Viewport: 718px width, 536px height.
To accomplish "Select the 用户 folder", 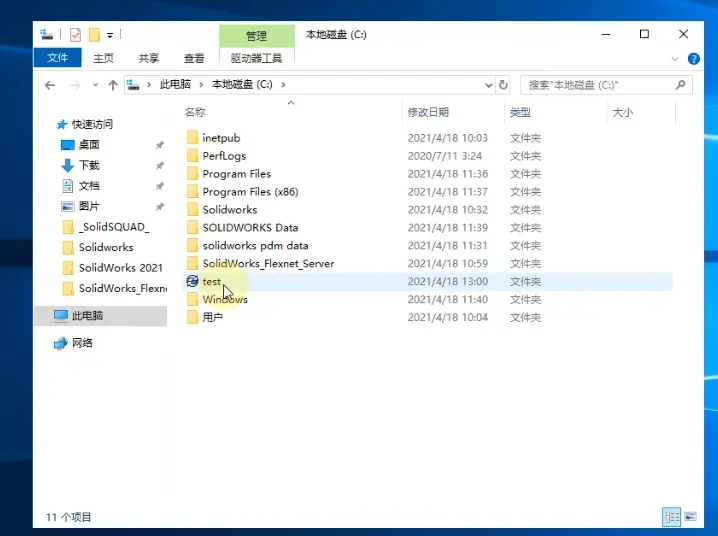I will (x=212, y=317).
